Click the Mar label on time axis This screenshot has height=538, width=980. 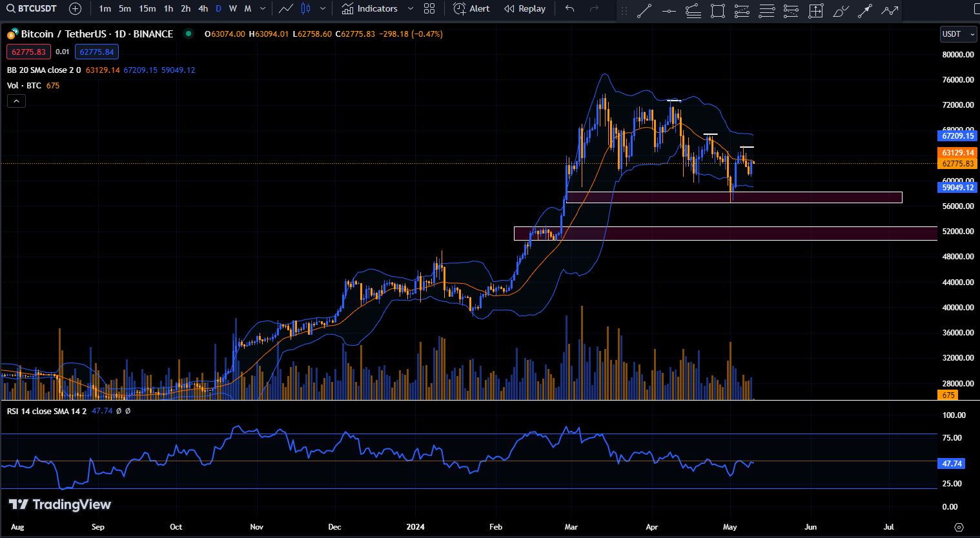point(571,526)
